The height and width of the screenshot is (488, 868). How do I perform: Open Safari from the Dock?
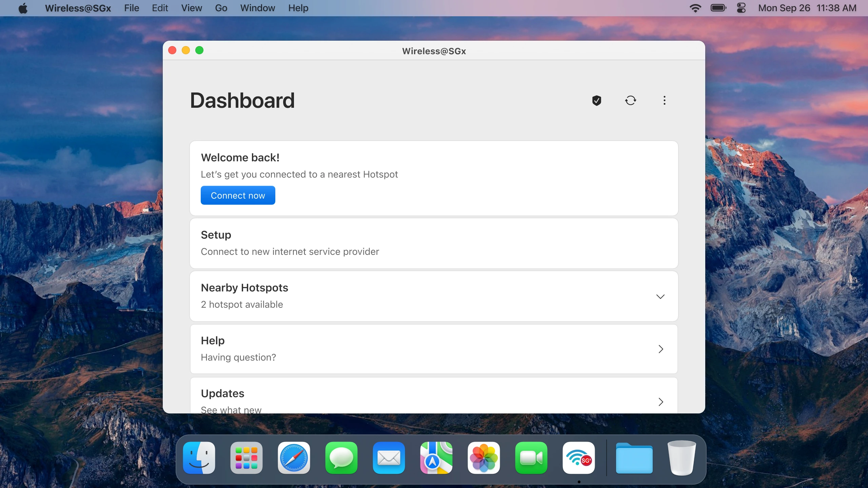click(294, 458)
